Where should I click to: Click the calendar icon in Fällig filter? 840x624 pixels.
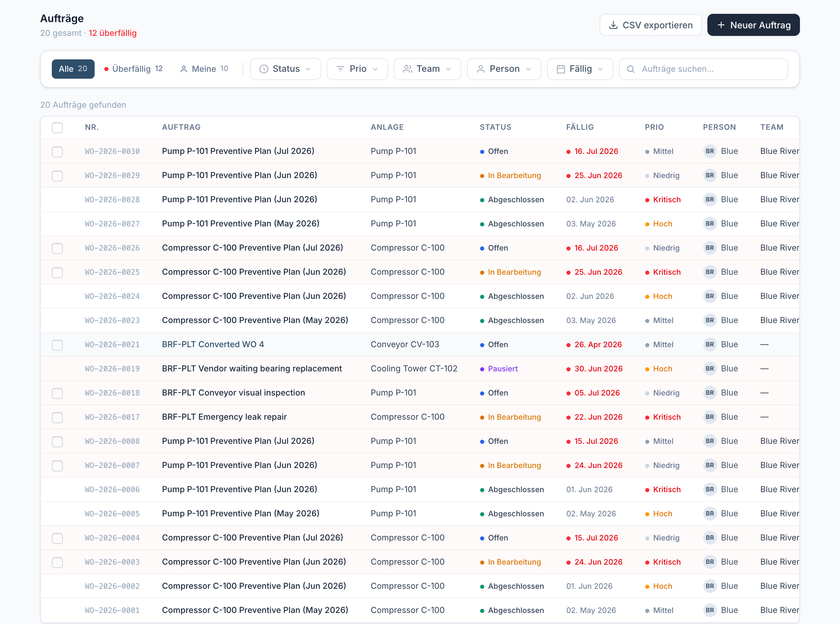click(x=561, y=69)
